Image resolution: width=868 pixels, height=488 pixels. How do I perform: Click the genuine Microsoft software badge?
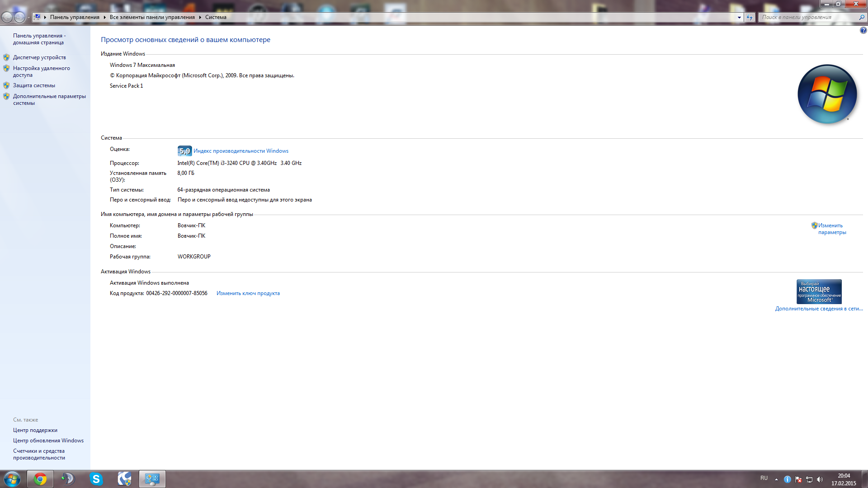point(819,291)
